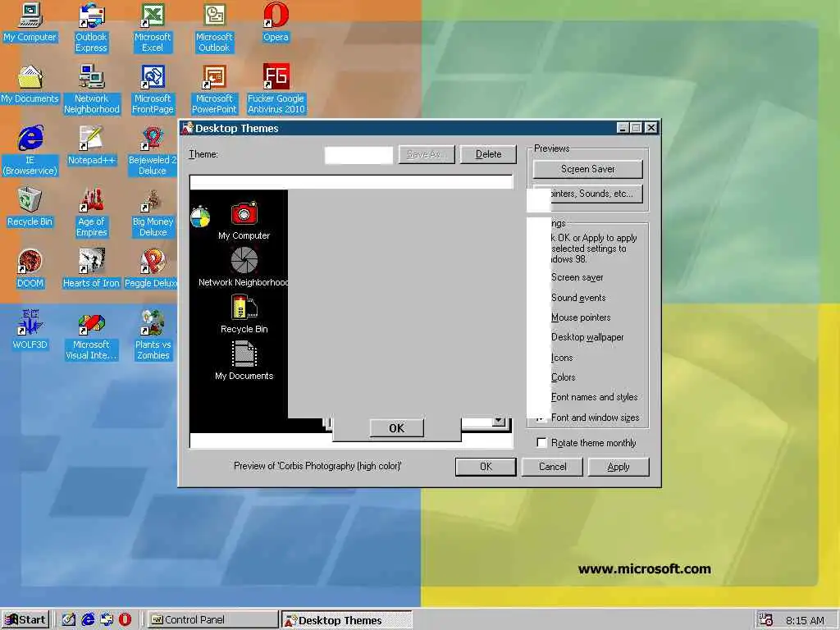Select Microsoft Outlook desktop shortcut
The image size is (840, 630).
[x=214, y=28]
